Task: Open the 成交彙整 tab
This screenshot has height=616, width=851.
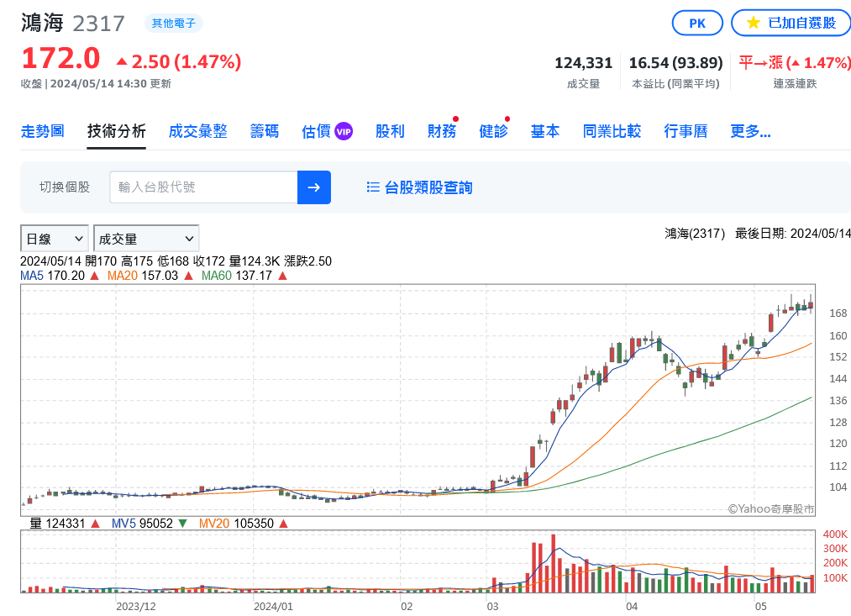Action: click(x=197, y=131)
